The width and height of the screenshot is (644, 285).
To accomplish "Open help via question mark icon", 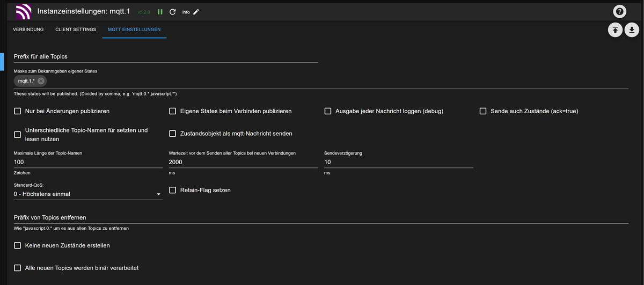I will coord(620,11).
